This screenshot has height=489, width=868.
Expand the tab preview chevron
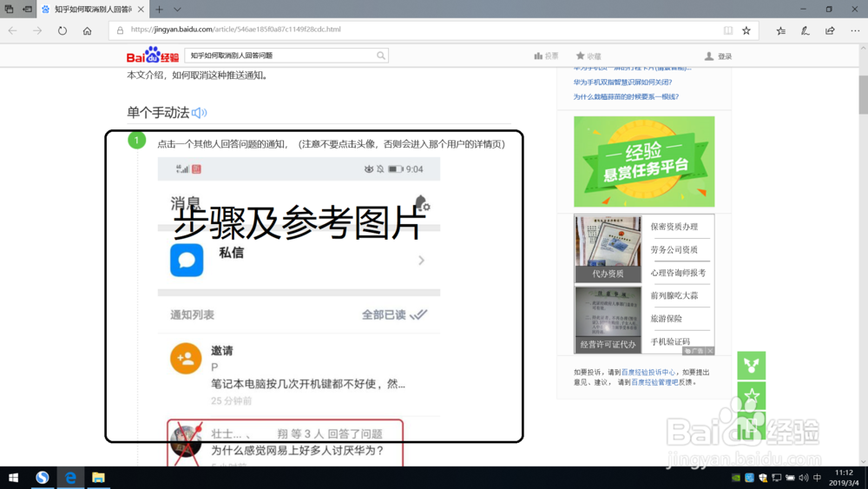177,9
